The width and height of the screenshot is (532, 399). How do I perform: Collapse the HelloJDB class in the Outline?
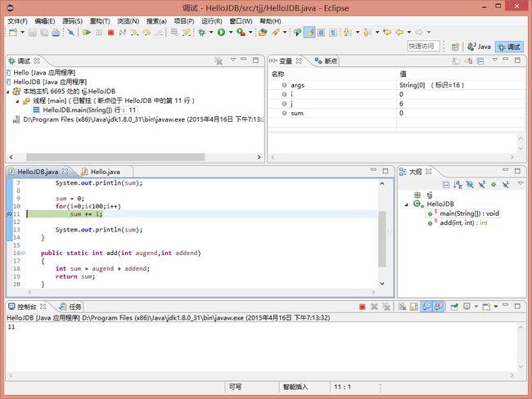coord(407,204)
